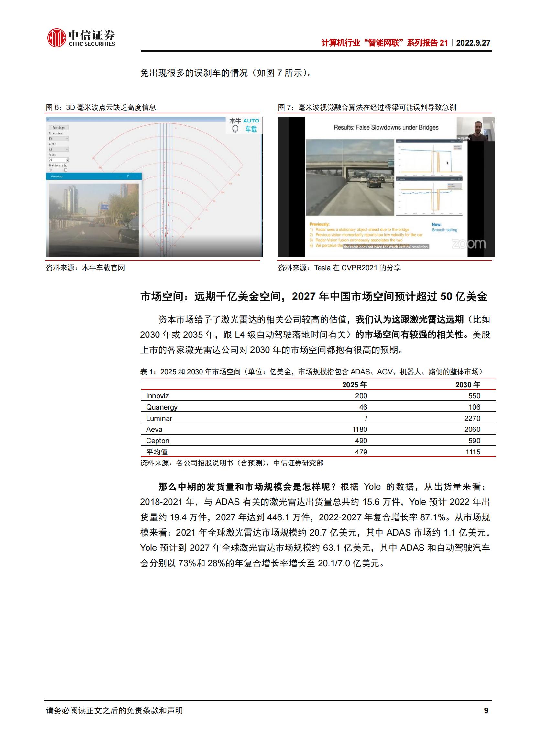Maximize the GenerApp window
The width and height of the screenshot is (535, 756).
(x=128, y=176)
